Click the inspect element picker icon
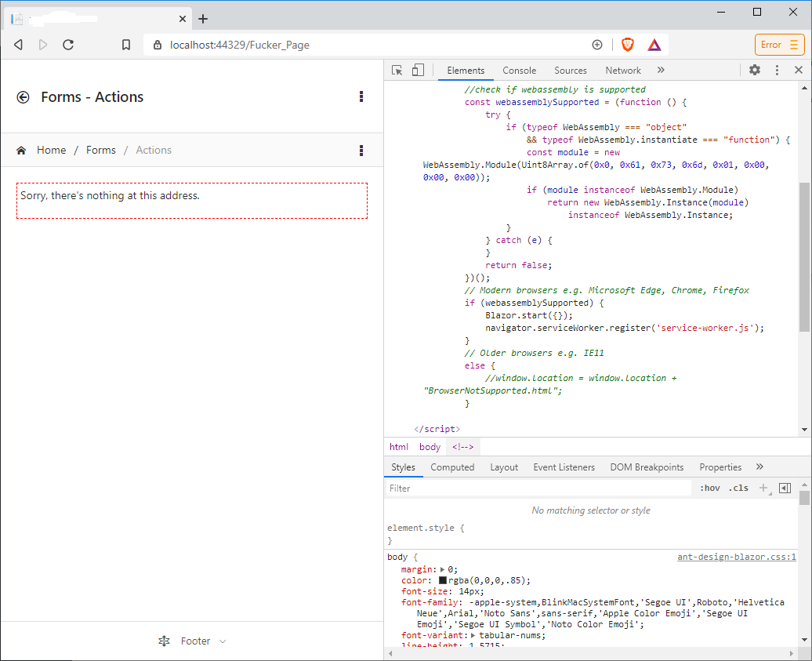The image size is (812, 661). [397, 71]
